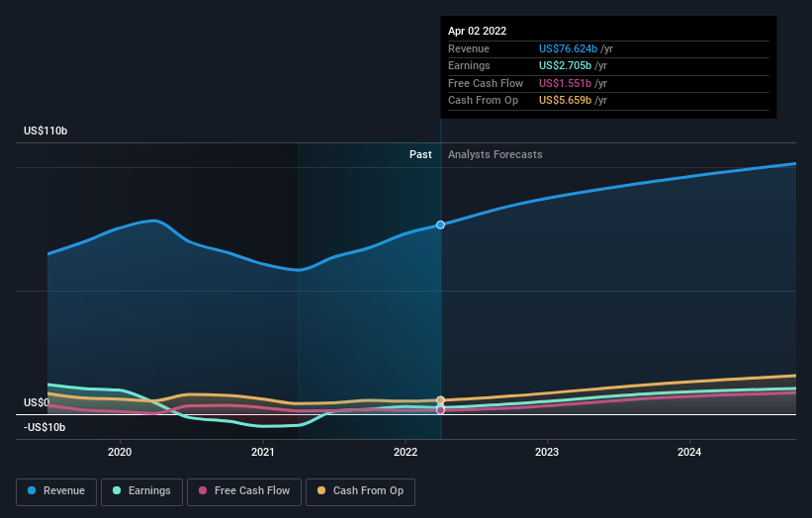
Task: Click the US$1.551b free cash flow value
Action: (x=565, y=83)
